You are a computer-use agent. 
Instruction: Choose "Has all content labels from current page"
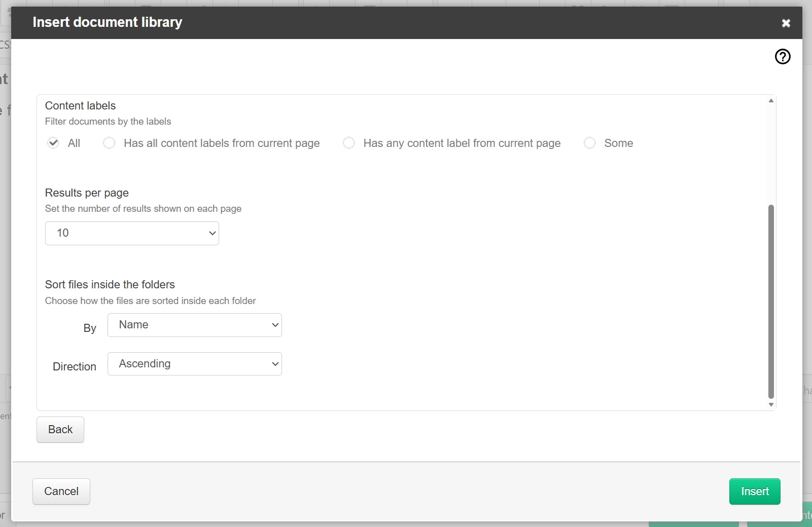pos(109,143)
